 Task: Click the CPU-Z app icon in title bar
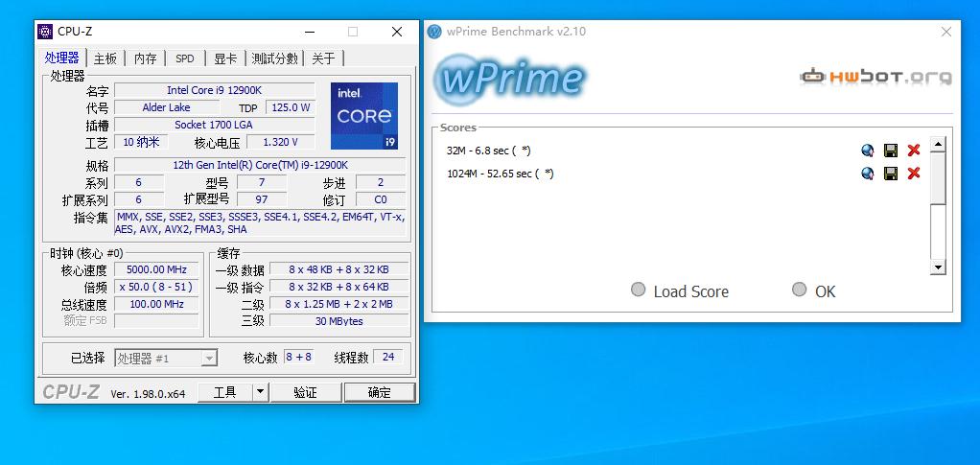point(45,32)
